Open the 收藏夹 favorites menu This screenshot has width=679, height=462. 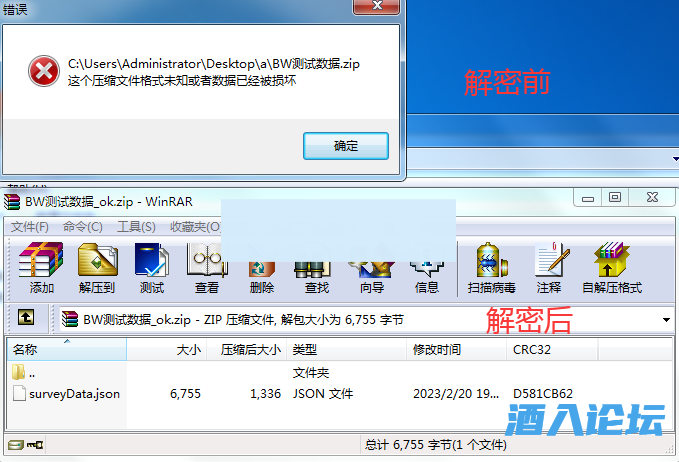click(196, 226)
